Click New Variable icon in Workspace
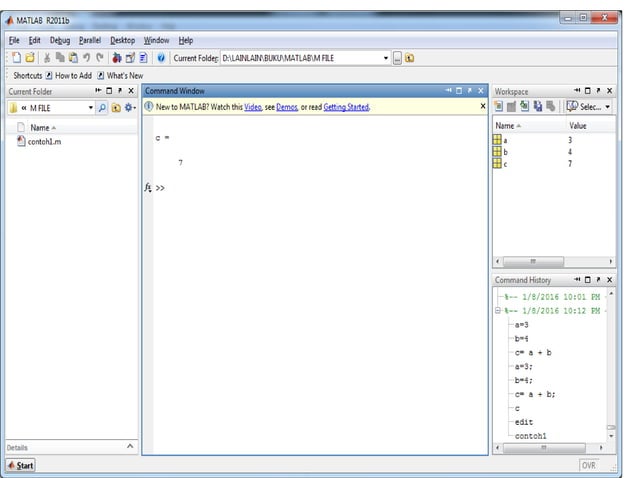 point(500,107)
